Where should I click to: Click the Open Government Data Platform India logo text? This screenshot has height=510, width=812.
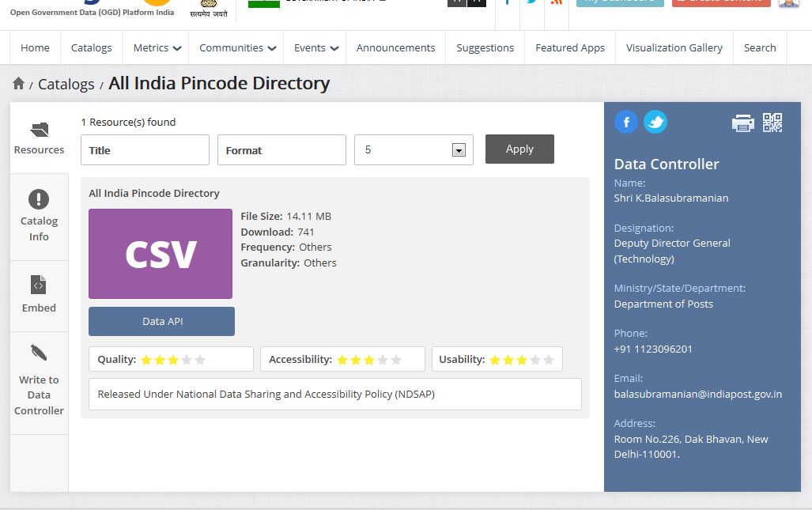click(x=93, y=13)
